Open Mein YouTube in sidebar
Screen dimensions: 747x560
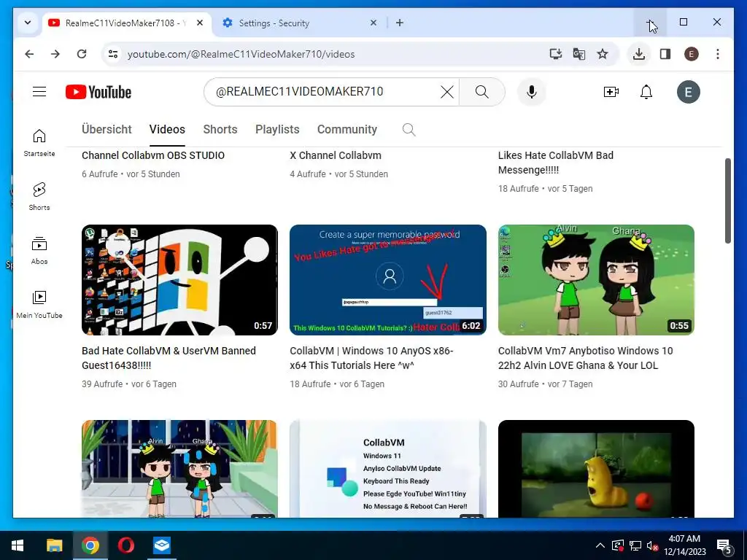pyautogui.click(x=39, y=305)
